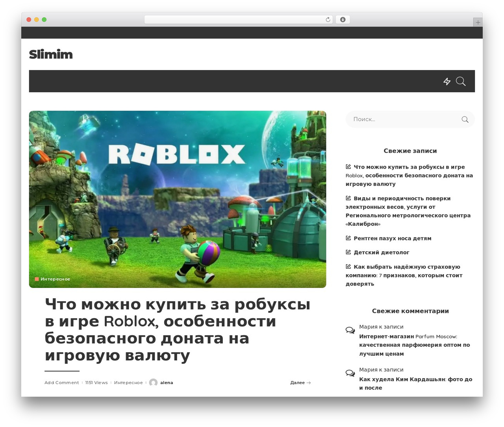Click the sidebar search magnifier icon

(465, 119)
